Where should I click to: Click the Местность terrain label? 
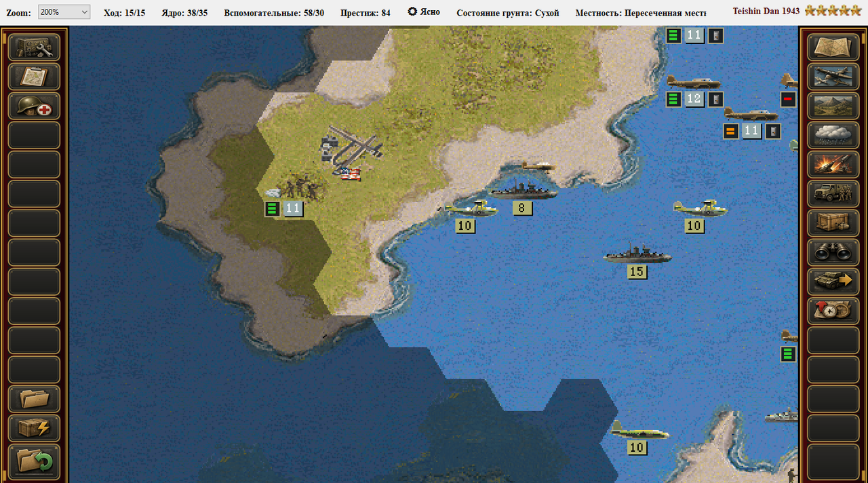click(x=641, y=12)
